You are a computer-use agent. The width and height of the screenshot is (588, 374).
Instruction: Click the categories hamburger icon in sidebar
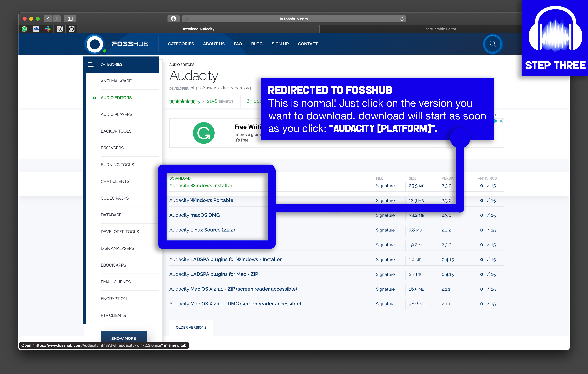pos(91,65)
